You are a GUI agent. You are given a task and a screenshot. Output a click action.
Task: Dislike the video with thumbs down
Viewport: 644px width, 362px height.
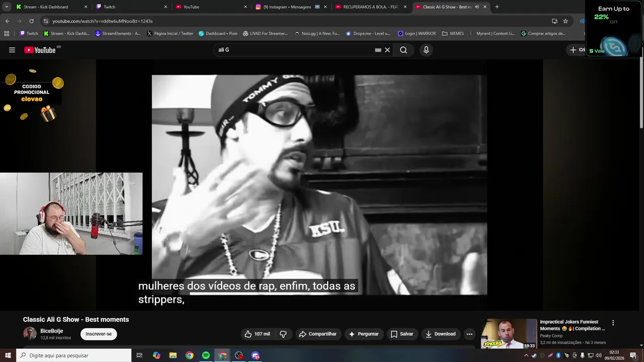point(283,334)
